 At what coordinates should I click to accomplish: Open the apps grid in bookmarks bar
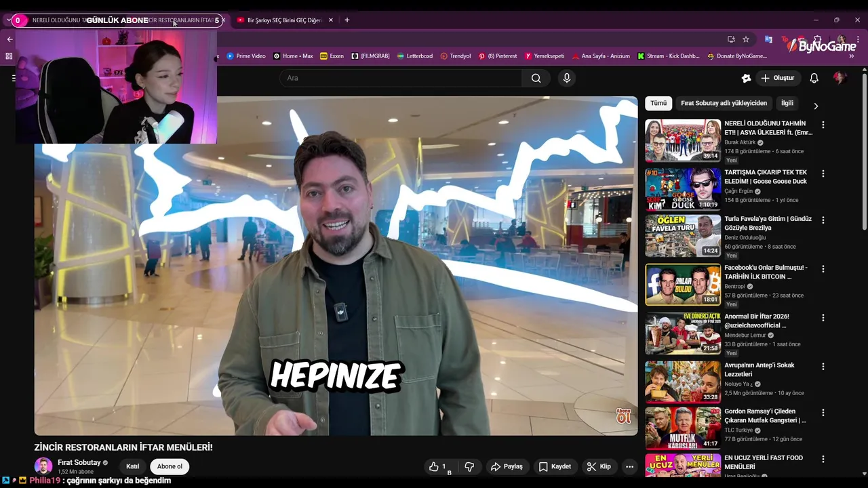pyautogui.click(x=9, y=56)
